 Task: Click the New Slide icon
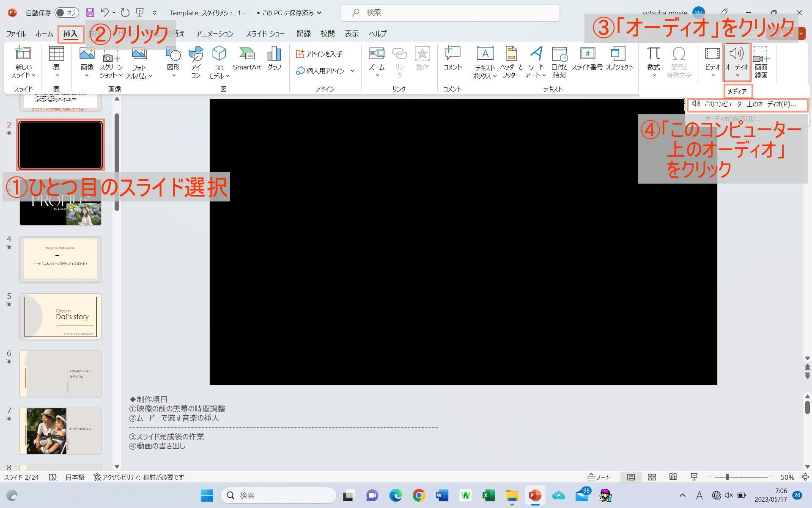coord(23,54)
